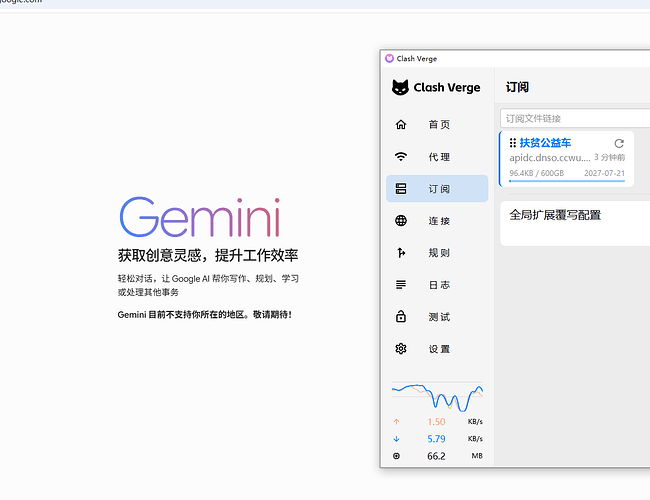Open the 首页 home icon in sidebar
The width and height of the screenshot is (650, 500).
pos(401,124)
